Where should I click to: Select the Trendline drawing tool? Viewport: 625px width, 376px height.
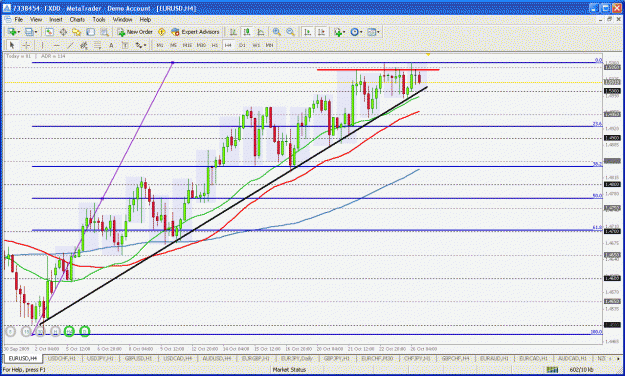[x=70, y=45]
